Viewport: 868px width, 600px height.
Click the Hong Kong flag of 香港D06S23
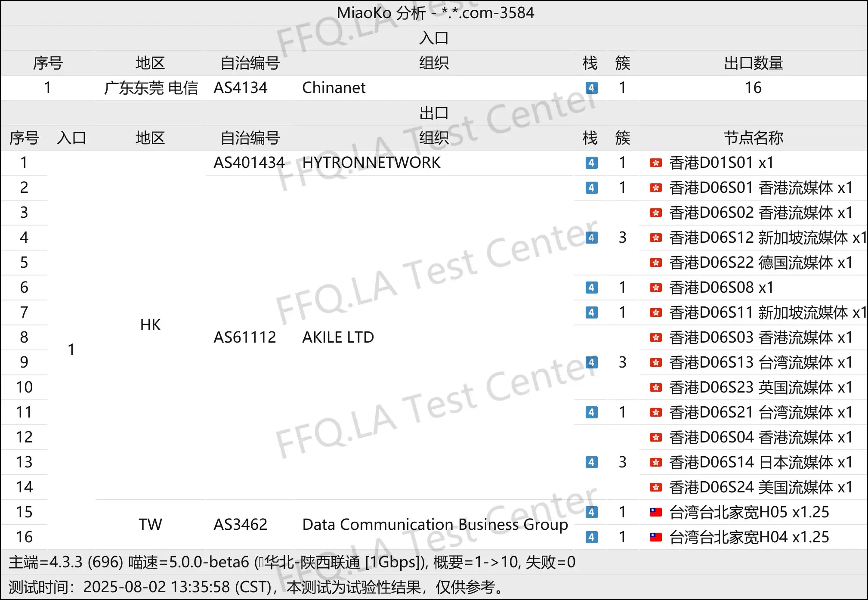click(x=655, y=387)
